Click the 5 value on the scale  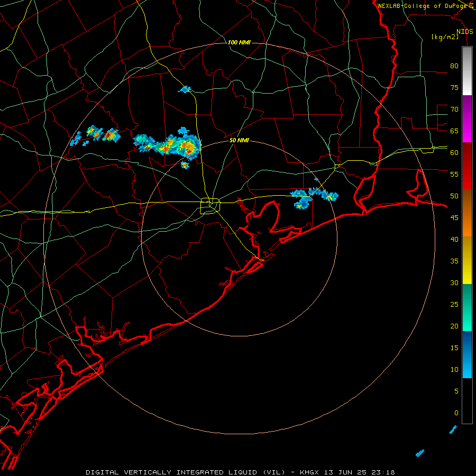pyautogui.click(x=456, y=391)
